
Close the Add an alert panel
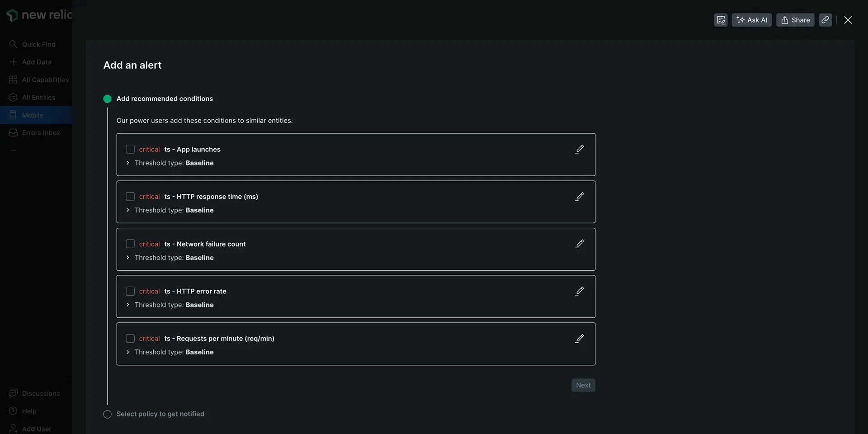[848, 20]
